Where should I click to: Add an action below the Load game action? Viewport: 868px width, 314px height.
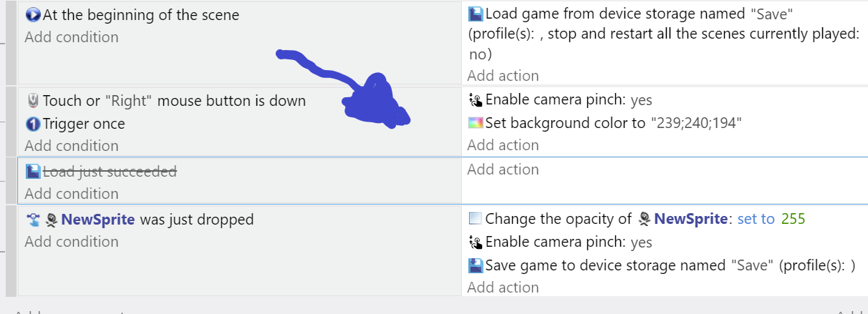(503, 76)
